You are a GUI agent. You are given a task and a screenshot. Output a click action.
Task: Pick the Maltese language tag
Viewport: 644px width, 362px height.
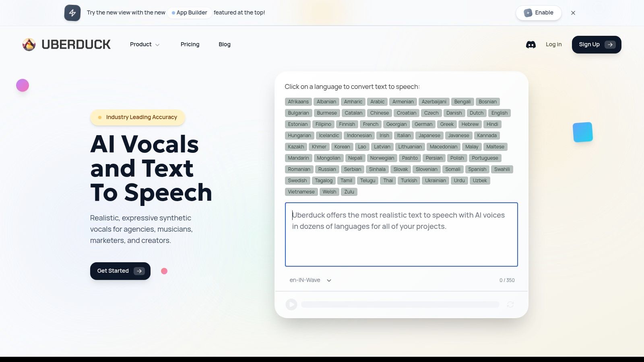pyautogui.click(x=495, y=147)
